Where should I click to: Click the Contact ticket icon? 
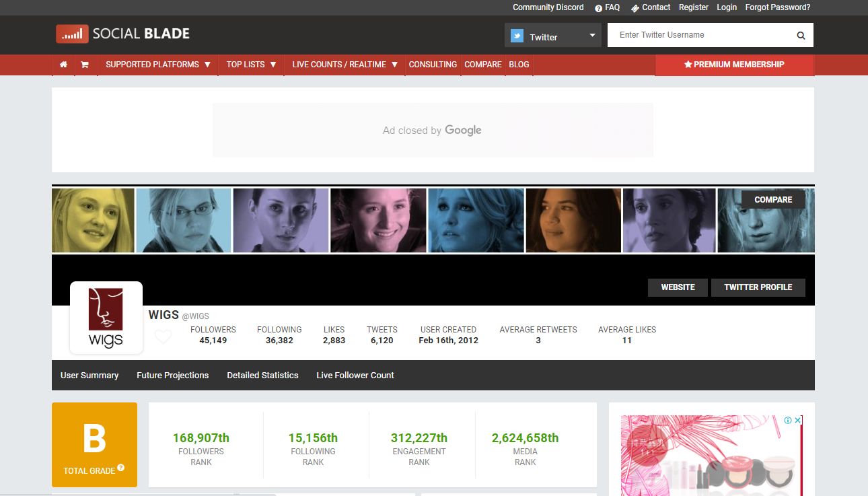coord(635,8)
